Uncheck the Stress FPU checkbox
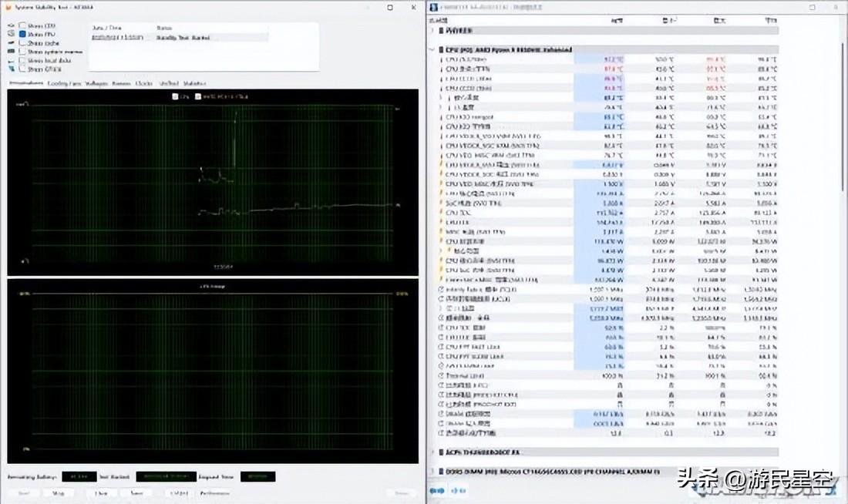The height and width of the screenshot is (504, 848). [22, 35]
